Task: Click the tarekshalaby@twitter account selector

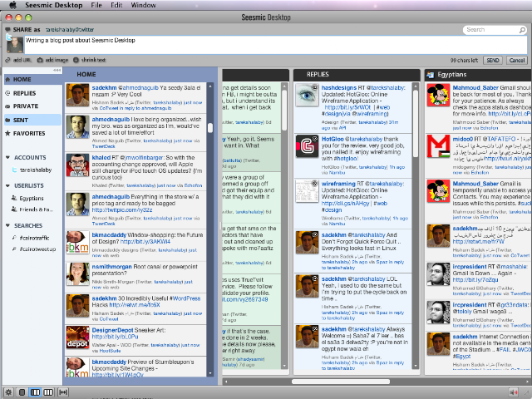Action: click(x=70, y=30)
